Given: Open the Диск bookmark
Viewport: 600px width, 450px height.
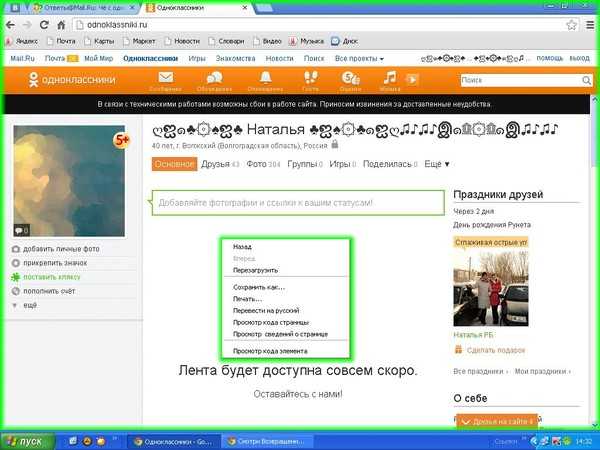Looking at the screenshot, I should tap(344, 41).
